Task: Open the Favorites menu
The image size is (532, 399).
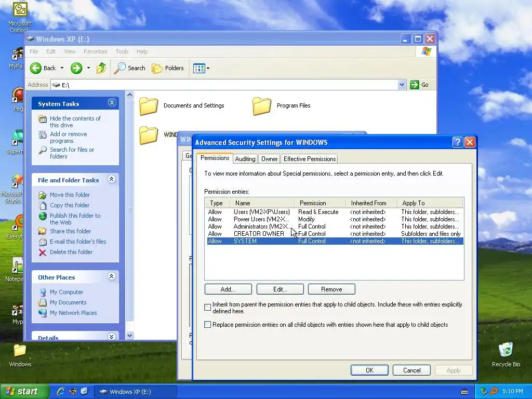Action: coord(96,51)
